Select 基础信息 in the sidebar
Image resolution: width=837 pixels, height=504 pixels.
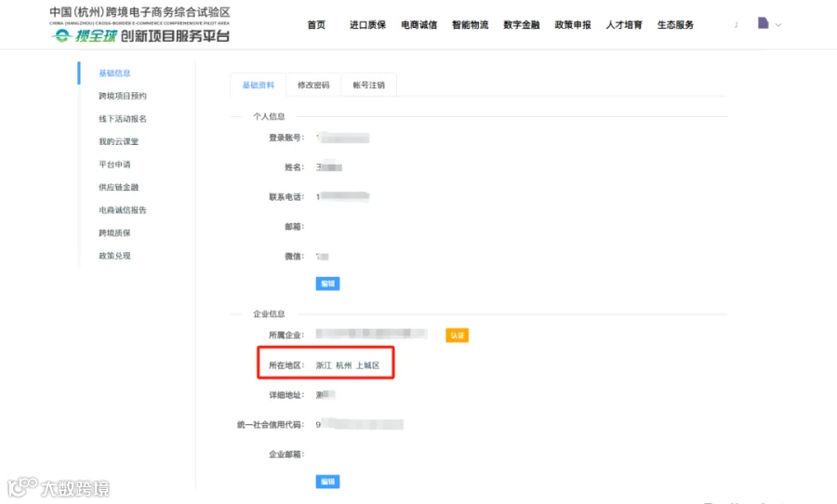(114, 73)
